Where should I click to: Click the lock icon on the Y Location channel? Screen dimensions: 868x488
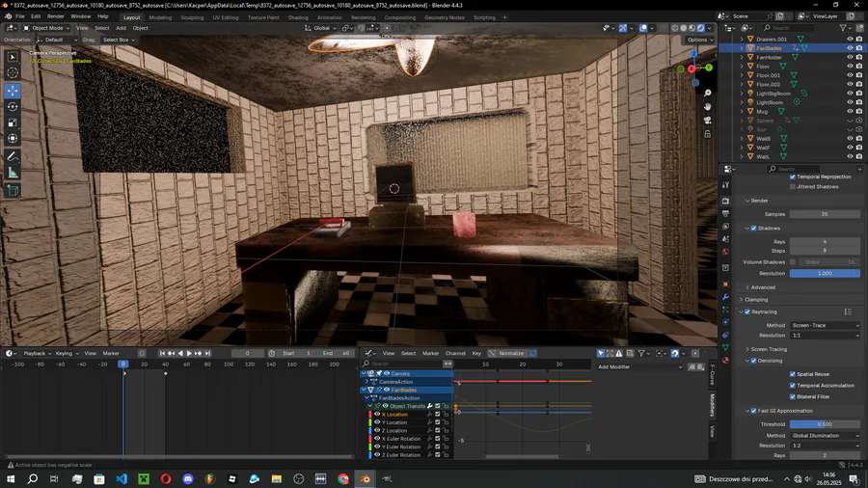[446, 422]
